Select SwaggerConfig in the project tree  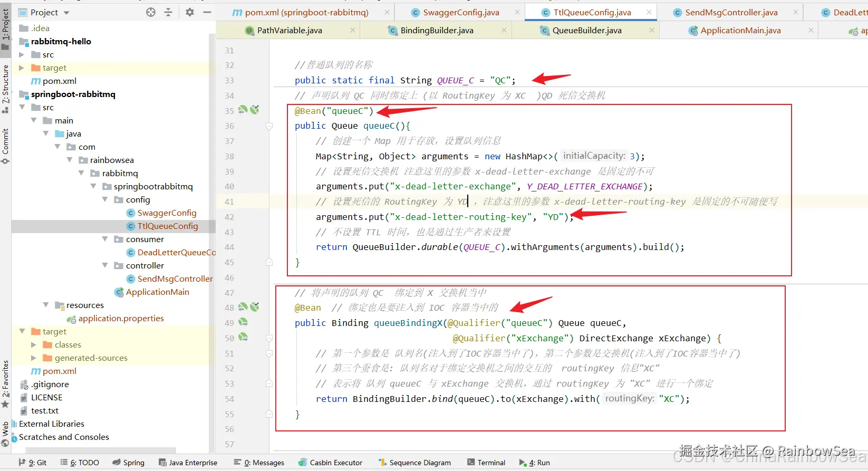[x=167, y=213]
